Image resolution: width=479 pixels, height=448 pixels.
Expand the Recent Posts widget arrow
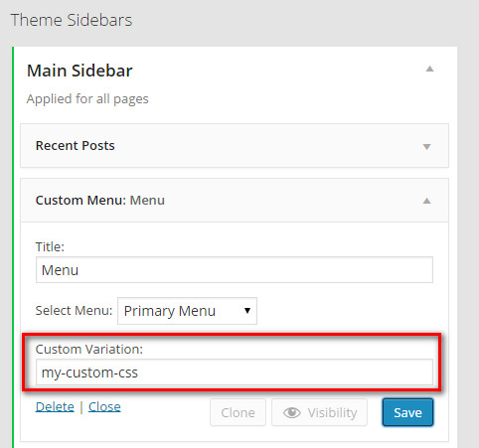point(426,146)
